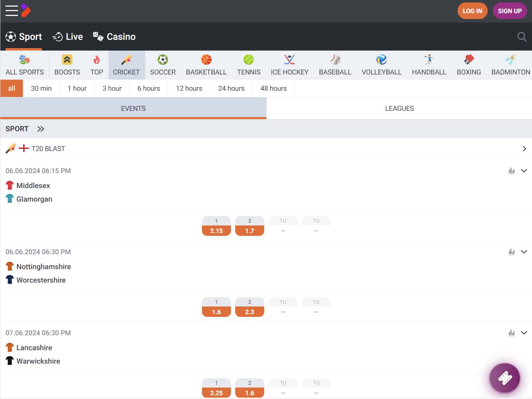Click the site logo icon
Viewport: 532px width, 399px height.
click(26, 11)
